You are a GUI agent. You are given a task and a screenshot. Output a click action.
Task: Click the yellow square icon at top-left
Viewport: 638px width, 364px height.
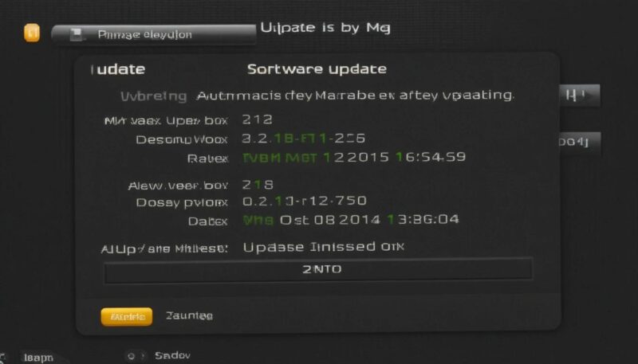click(32, 33)
